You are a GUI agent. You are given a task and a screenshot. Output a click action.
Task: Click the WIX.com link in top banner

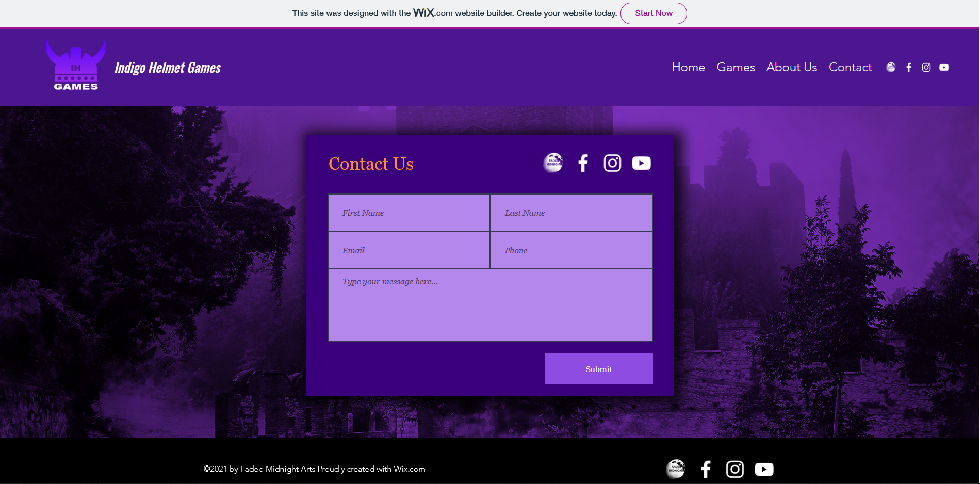[433, 13]
